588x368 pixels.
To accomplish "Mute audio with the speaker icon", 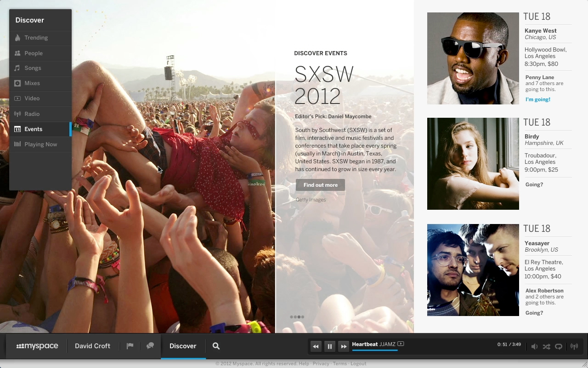I will coord(534,346).
